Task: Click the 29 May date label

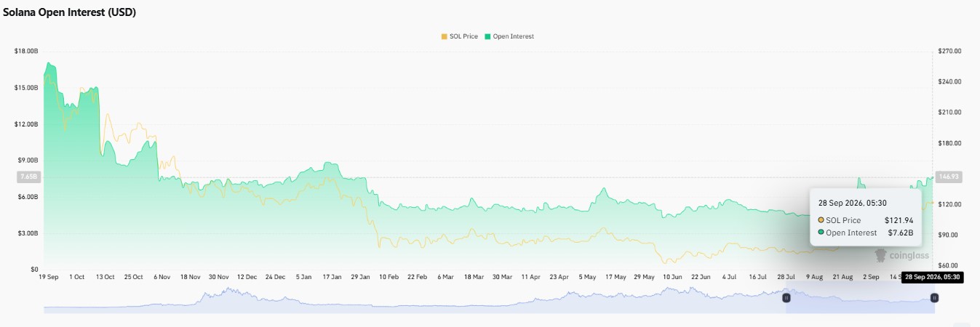Action: (644, 277)
